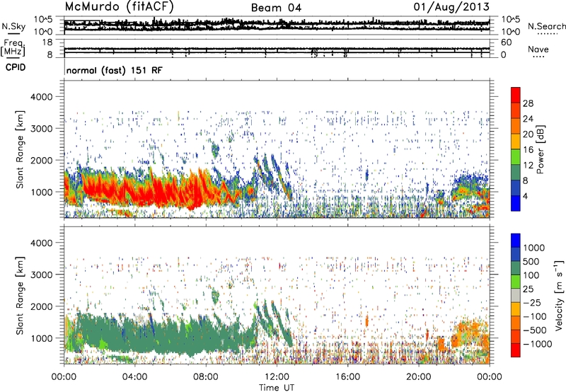Select the "Power [dB]" colorbar title
The width and height of the screenshot is (566, 392).
point(541,149)
